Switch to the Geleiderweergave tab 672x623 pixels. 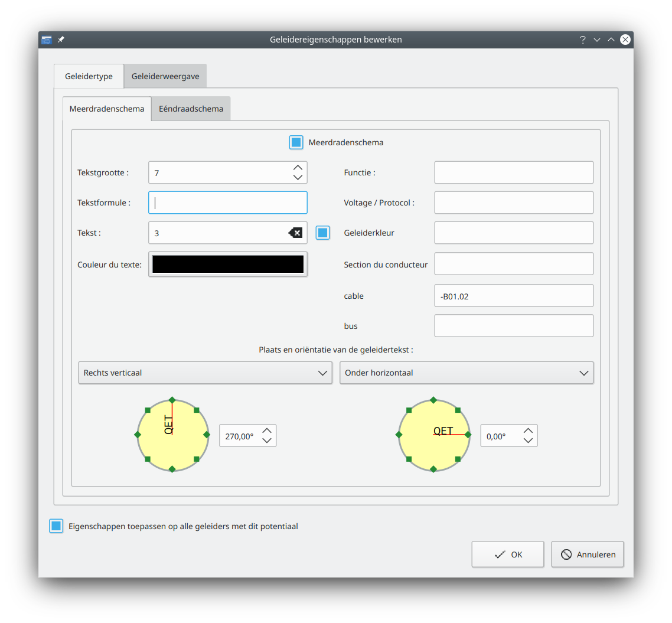coord(165,76)
